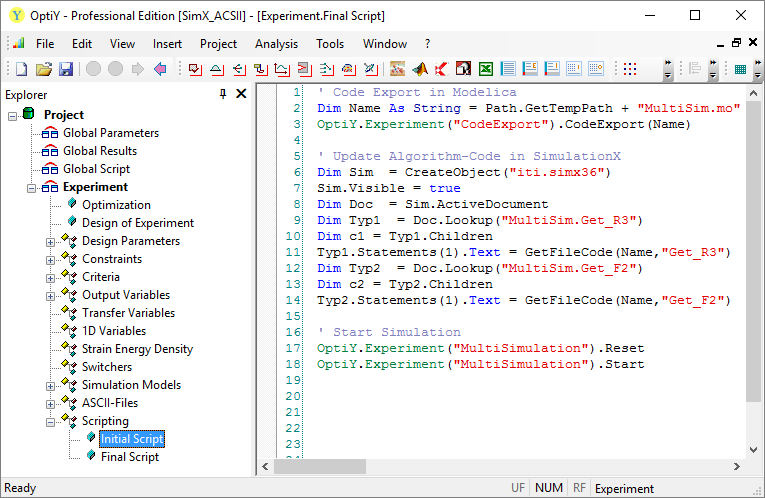The width and height of the screenshot is (765, 498).
Task: Open the Edit menu
Action: [x=82, y=44]
